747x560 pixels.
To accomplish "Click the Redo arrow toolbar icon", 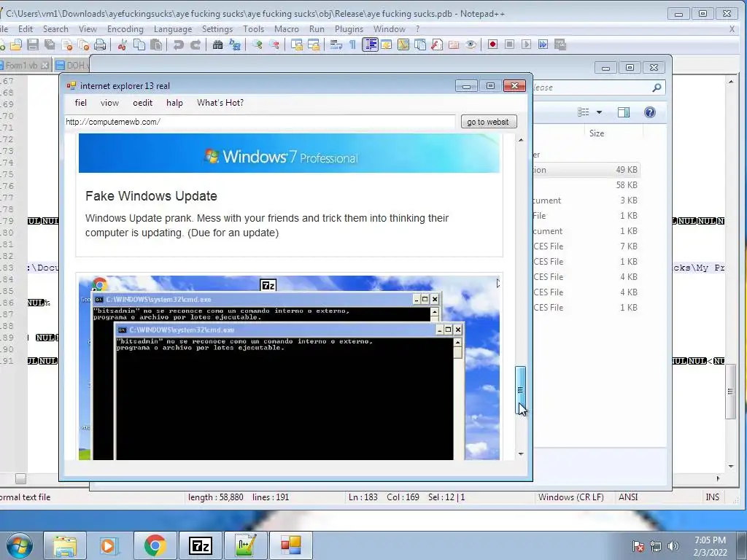I will click(196, 44).
